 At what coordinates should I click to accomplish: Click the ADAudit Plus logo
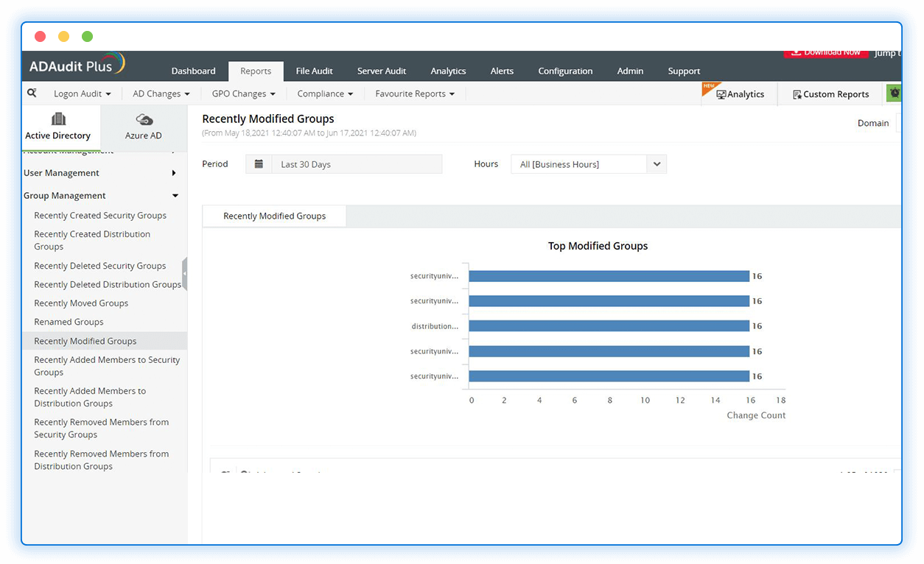click(x=74, y=65)
